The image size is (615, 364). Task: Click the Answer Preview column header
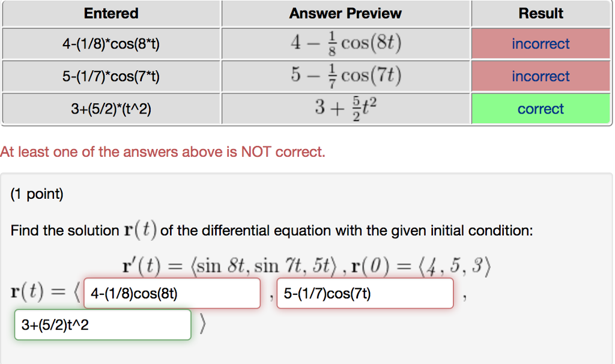pos(345,13)
